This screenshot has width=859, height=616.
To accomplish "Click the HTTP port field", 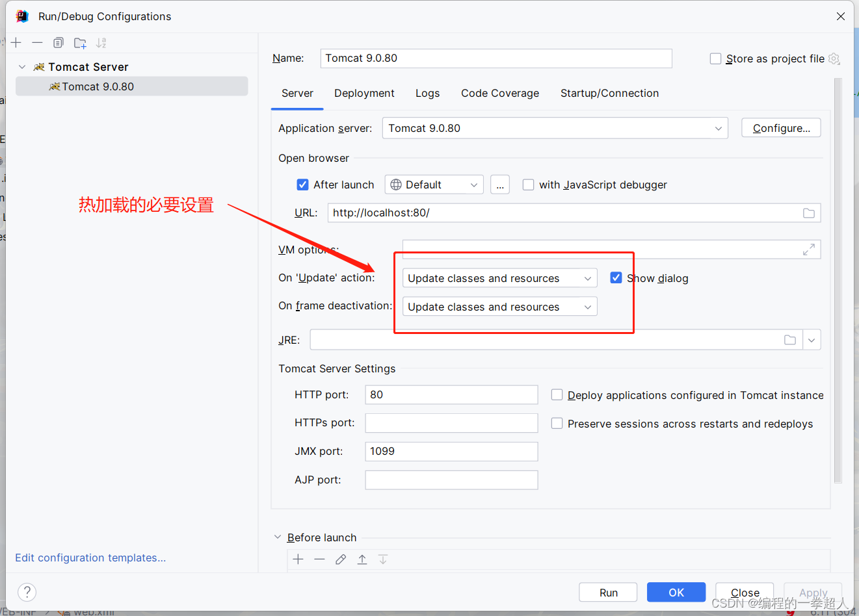I will coord(451,395).
